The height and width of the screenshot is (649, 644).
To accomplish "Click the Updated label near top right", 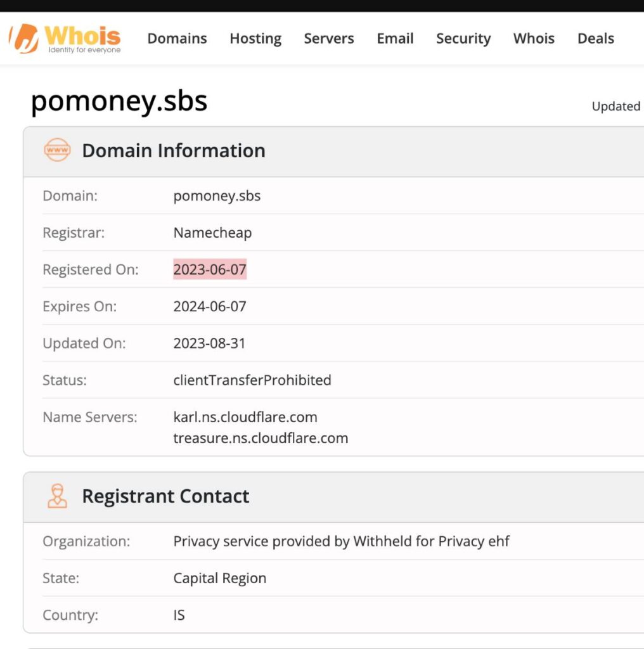I will tap(615, 106).
